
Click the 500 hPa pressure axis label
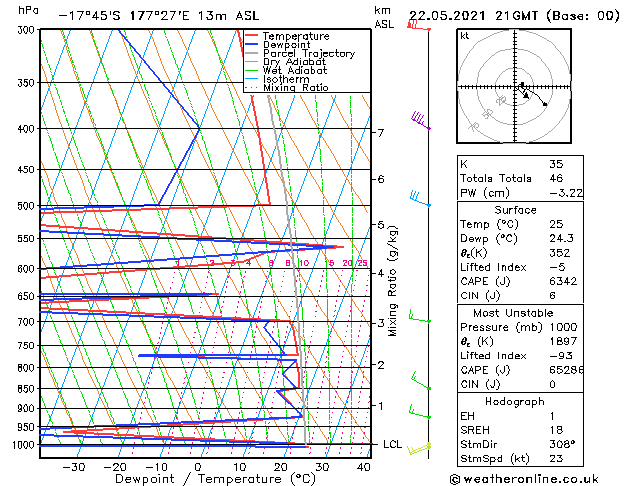(x=26, y=206)
